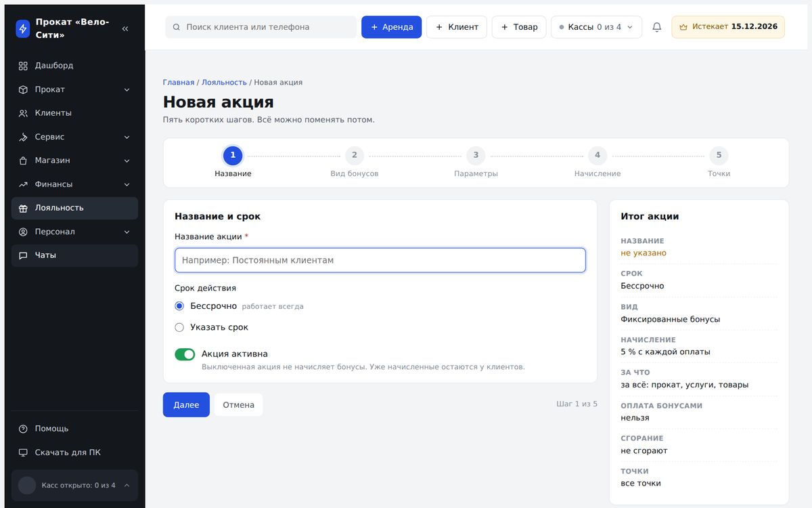This screenshot has width=812, height=508.
Task: Click the Скачать для ПК monitor icon
Action: click(x=23, y=452)
